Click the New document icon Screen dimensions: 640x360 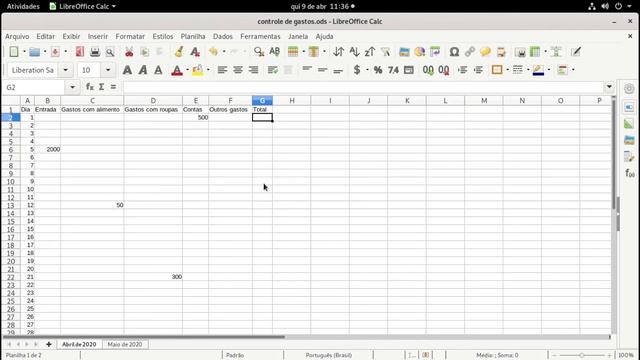point(13,52)
